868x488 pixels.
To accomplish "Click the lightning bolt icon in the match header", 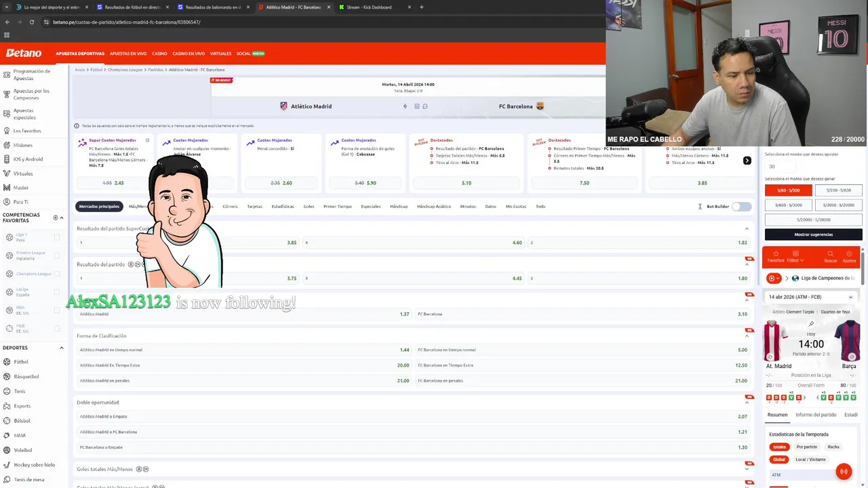I will click(405, 106).
